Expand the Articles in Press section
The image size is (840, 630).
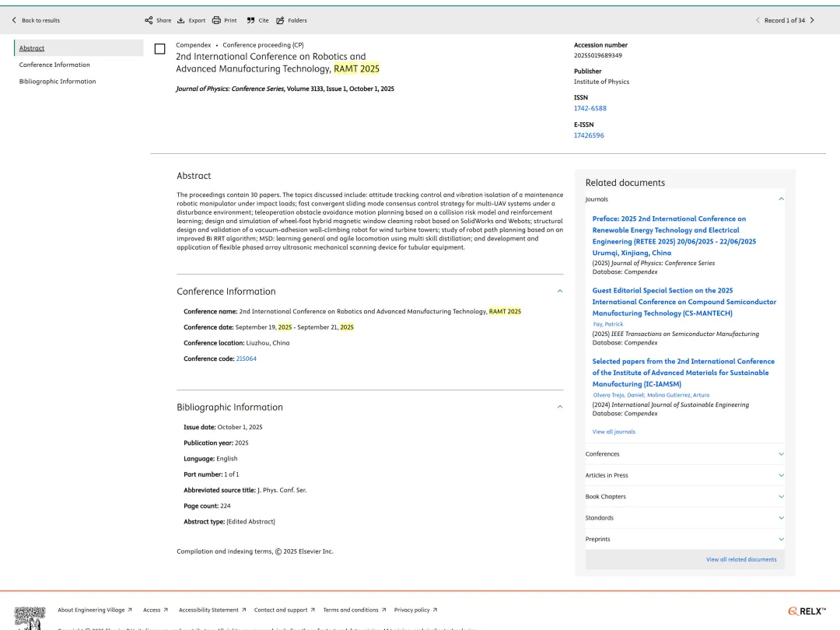coord(781,475)
